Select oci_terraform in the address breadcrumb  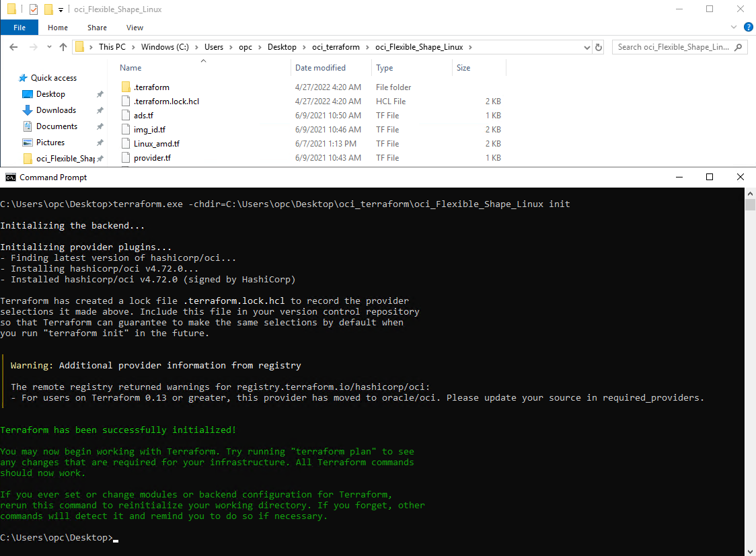336,47
